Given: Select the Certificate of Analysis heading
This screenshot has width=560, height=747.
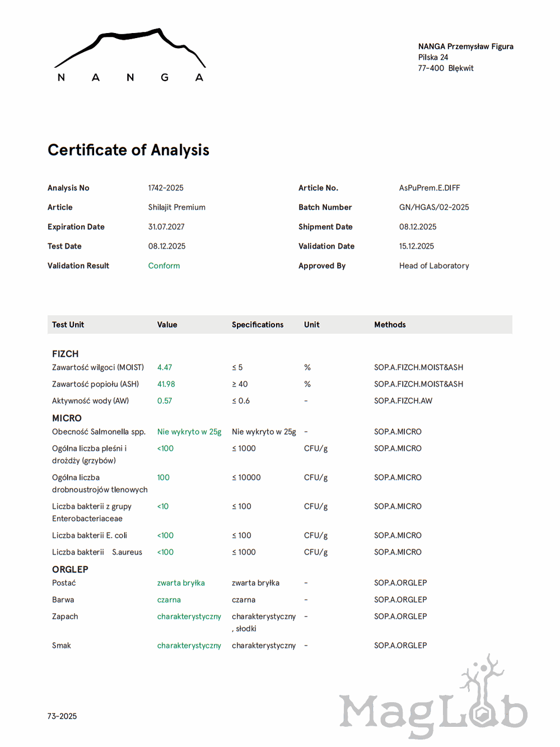Looking at the screenshot, I should [128, 150].
